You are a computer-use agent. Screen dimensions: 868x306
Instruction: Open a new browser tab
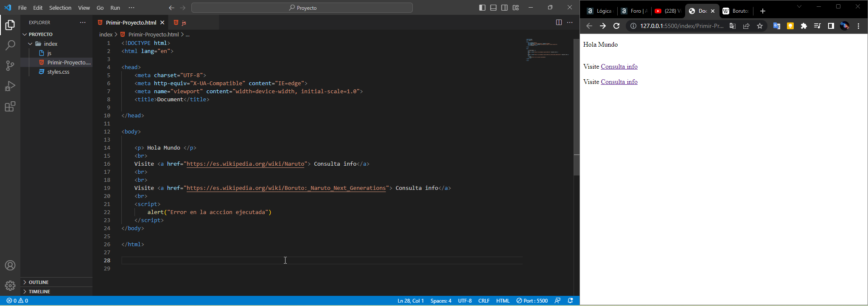click(x=763, y=11)
